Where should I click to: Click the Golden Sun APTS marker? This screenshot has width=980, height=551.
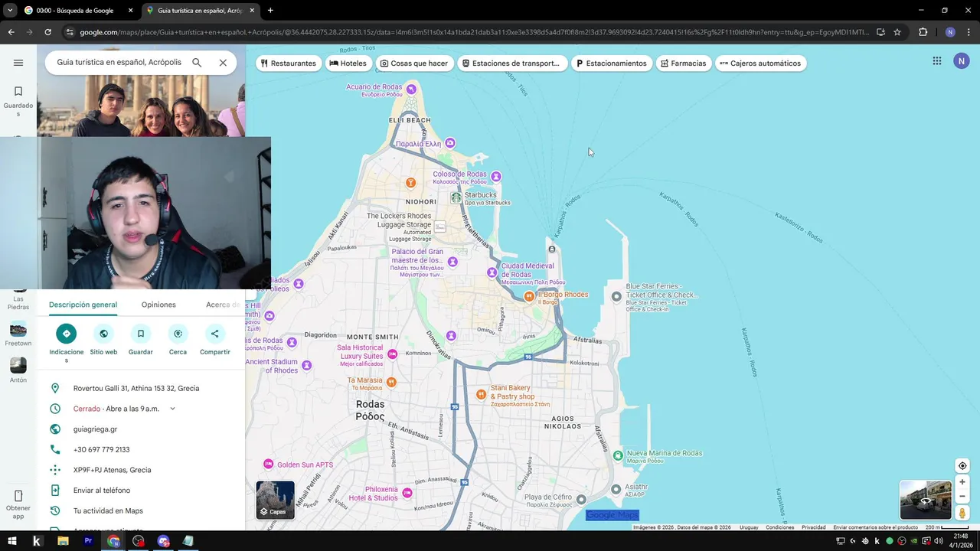pyautogui.click(x=268, y=464)
